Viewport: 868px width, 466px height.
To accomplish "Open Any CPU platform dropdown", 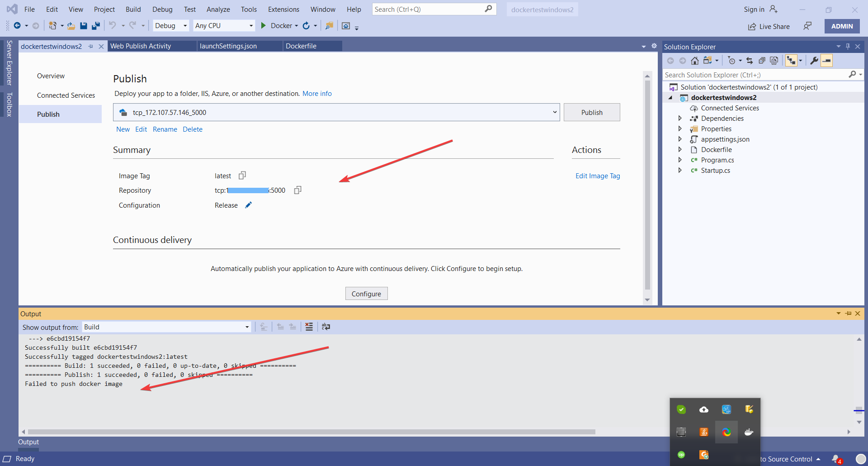I will [x=224, y=26].
